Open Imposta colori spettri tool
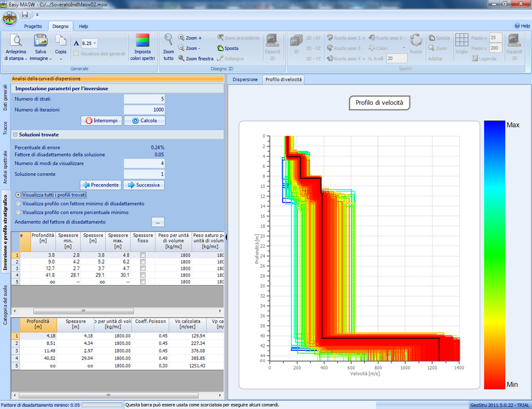The height and width of the screenshot is (409, 532). pyautogui.click(x=144, y=41)
